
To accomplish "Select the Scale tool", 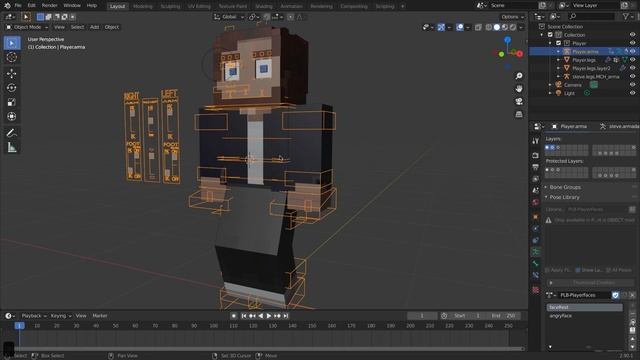I will (x=12, y=102).
